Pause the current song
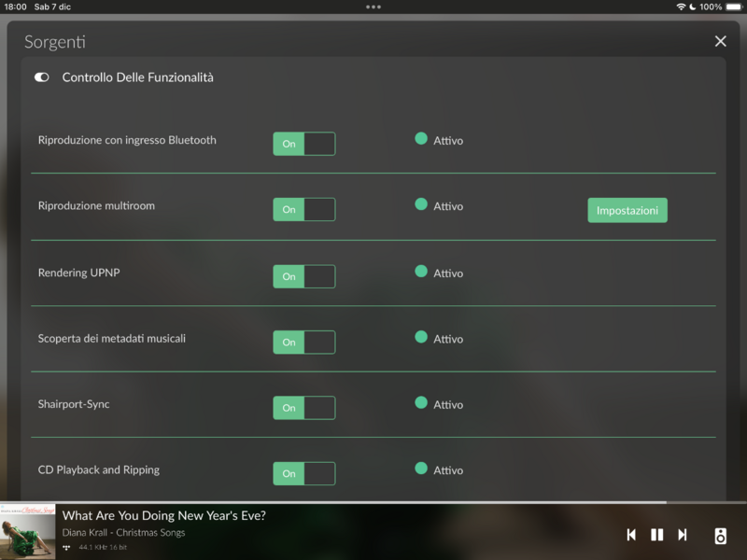The height and width of the screenshot is (560, 747). coord(656,535)
